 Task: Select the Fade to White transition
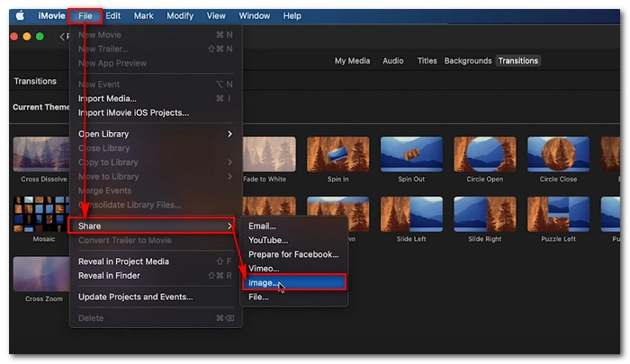coord(269,154)
